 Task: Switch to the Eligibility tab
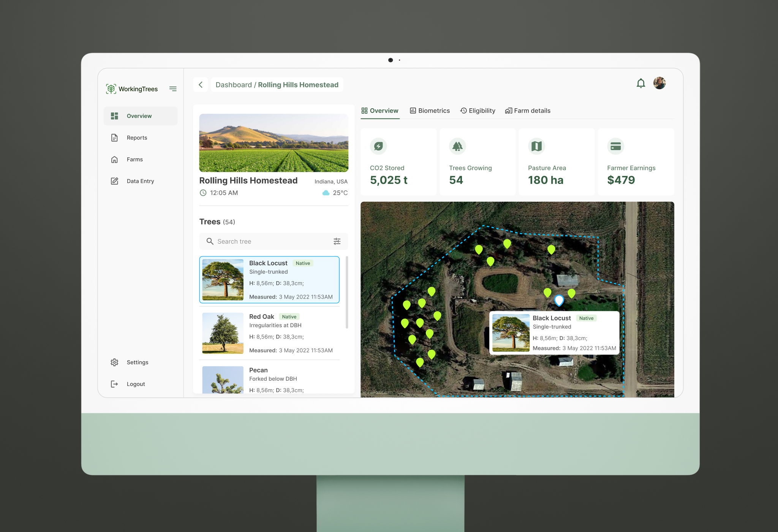click(478, 111)
